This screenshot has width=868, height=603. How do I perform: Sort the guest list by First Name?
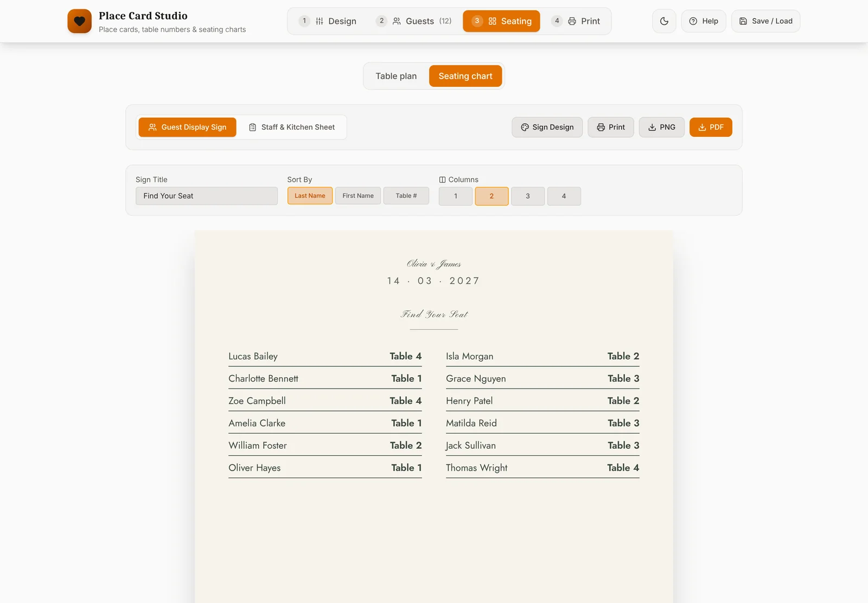pyautogui.click(x=358, y=196)
